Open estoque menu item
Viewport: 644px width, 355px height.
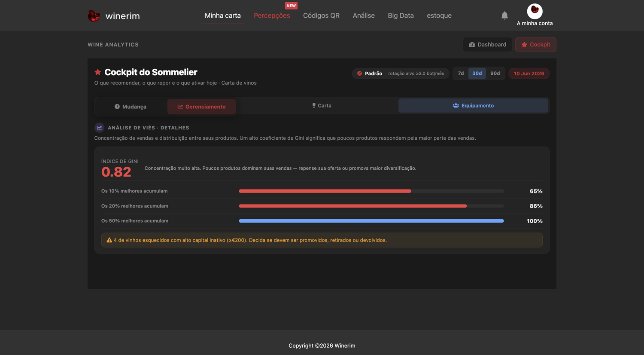tap(439, 15)
